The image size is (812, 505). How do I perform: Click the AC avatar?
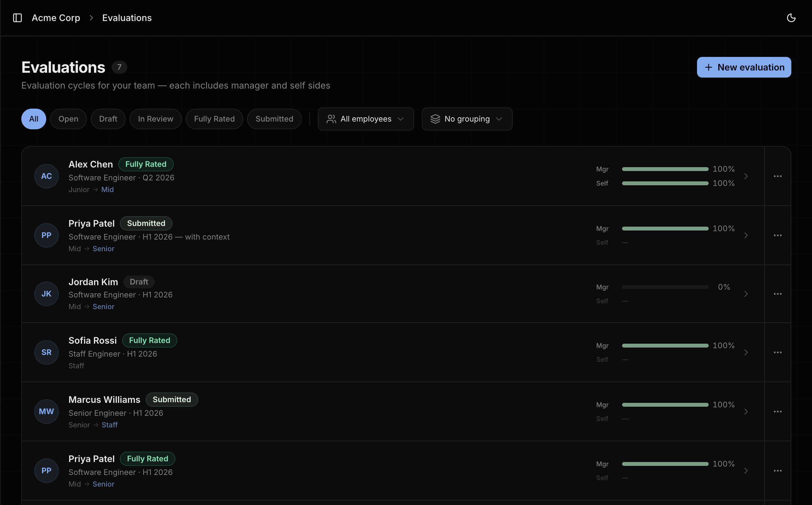click(x=47, y=176)
